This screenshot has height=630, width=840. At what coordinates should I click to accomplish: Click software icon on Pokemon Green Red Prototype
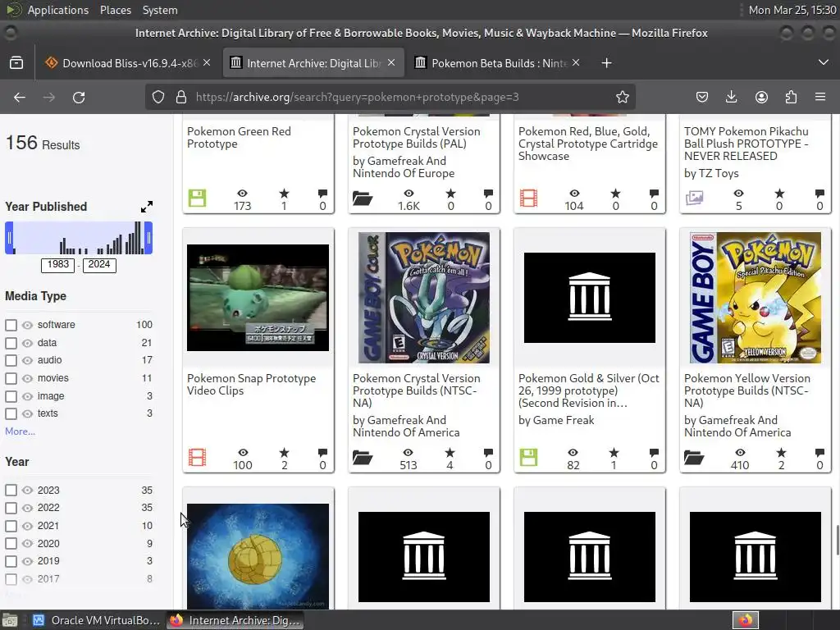pos(197,199)
